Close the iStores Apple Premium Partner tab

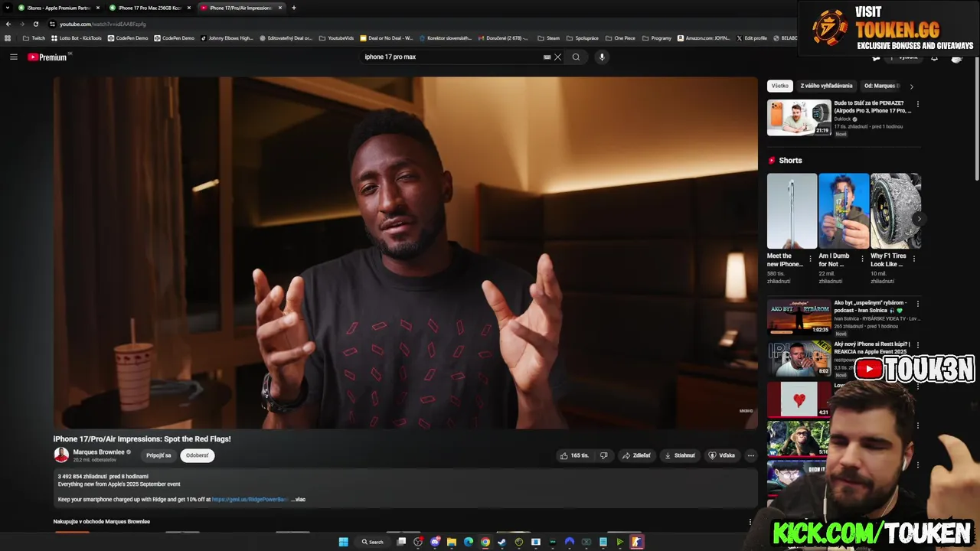[x=98, y=8]
